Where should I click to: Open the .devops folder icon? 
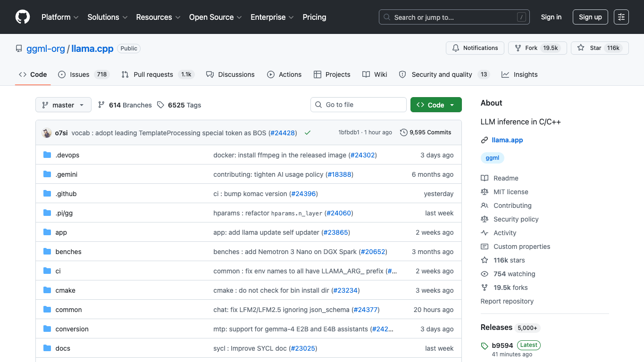(47, 155)
